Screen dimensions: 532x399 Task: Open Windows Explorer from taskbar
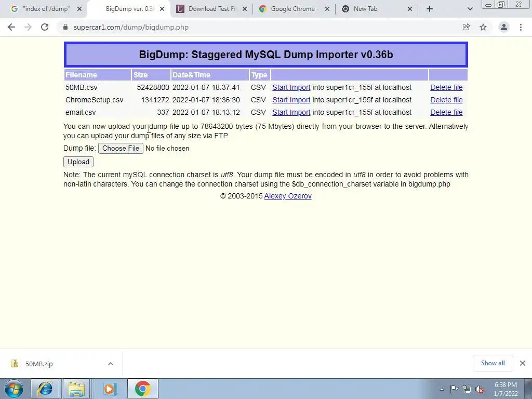[76, 389]
